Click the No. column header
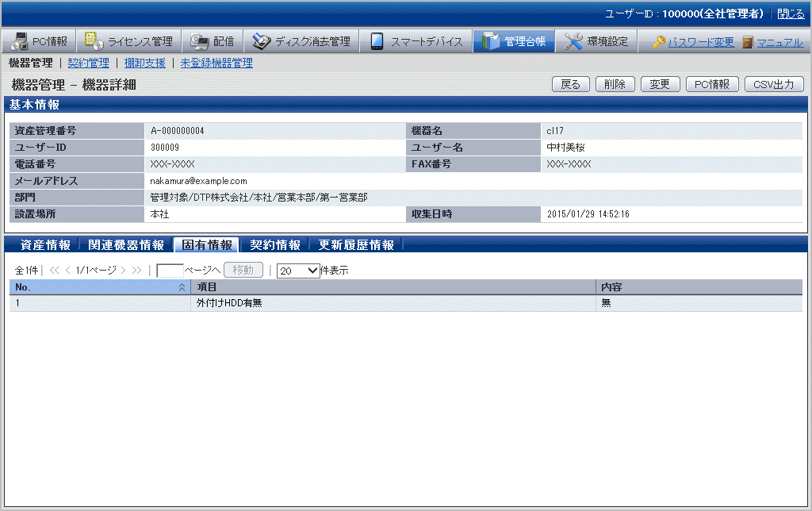Screen dimensions: 812x511 point(100,287)
